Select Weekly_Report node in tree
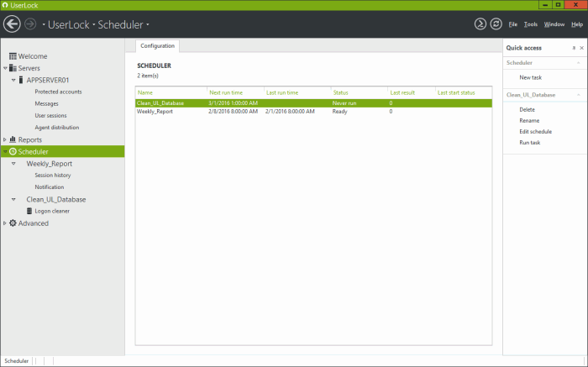Image resolution: width=588 pixels, height=367 pixels. (x=49, y=164)
